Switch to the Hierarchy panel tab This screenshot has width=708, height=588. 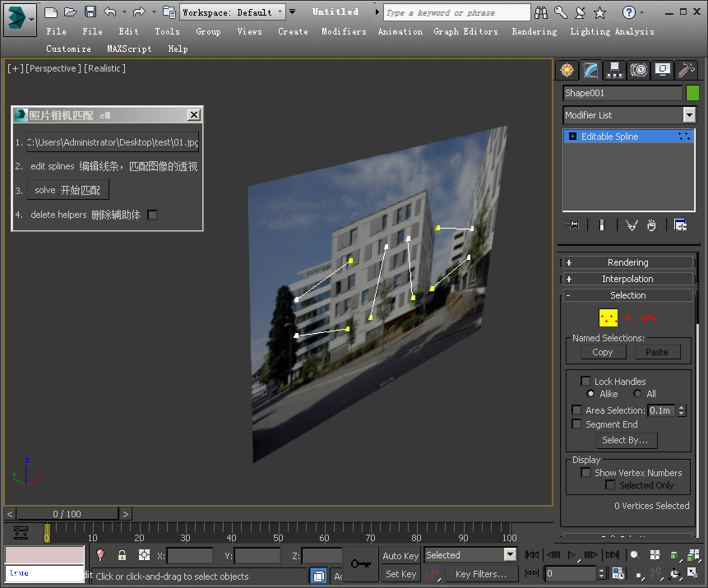click(x=614, y=70)
